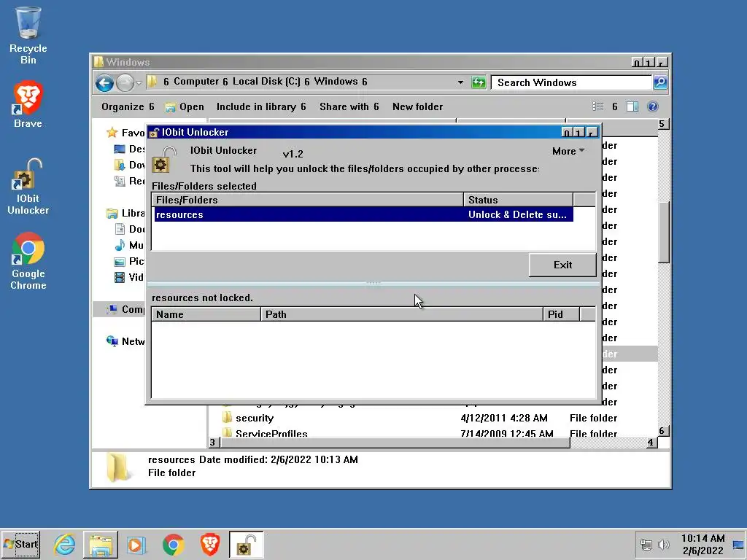Click the explorer scroll up arrow
Viewport: 747px width, 560px height.
coord(664,124)
